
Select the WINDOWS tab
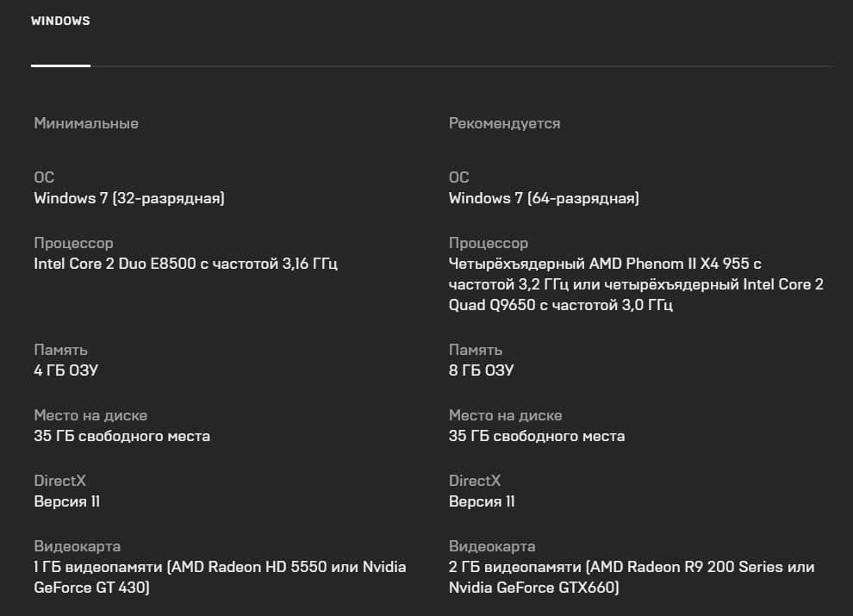pyautogui.click(x=60, y=21)
